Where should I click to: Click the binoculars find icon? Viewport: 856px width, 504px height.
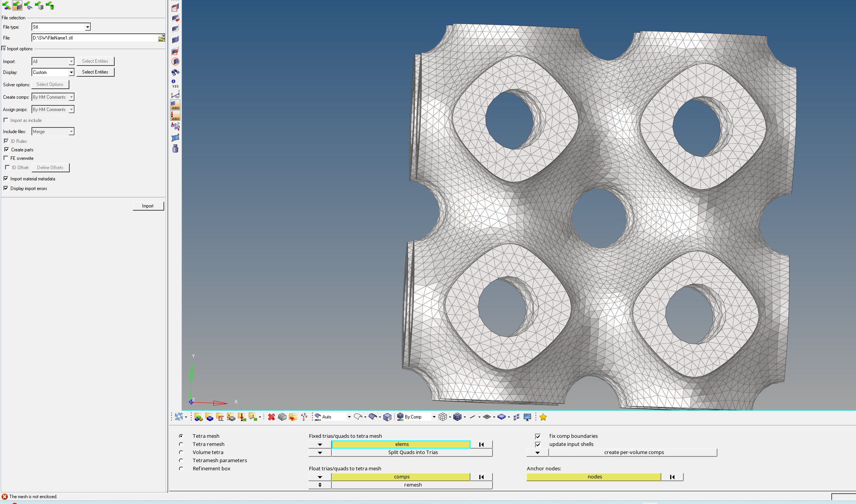coord(175,72)
